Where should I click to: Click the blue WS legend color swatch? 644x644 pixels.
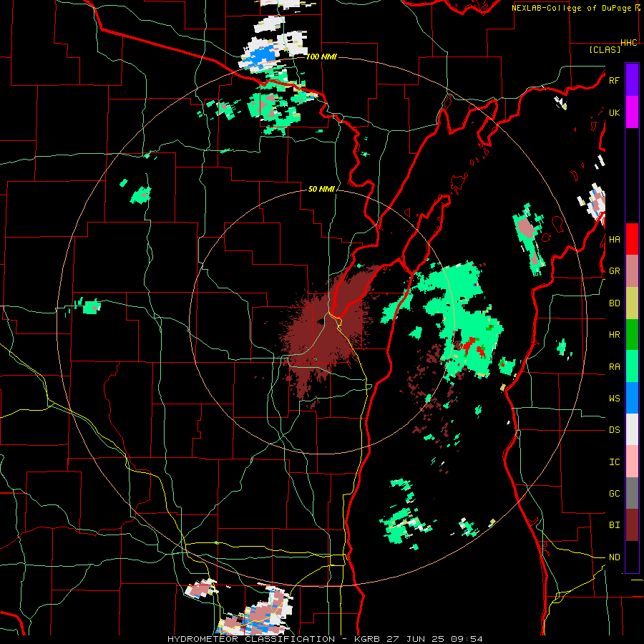point(632,398)
